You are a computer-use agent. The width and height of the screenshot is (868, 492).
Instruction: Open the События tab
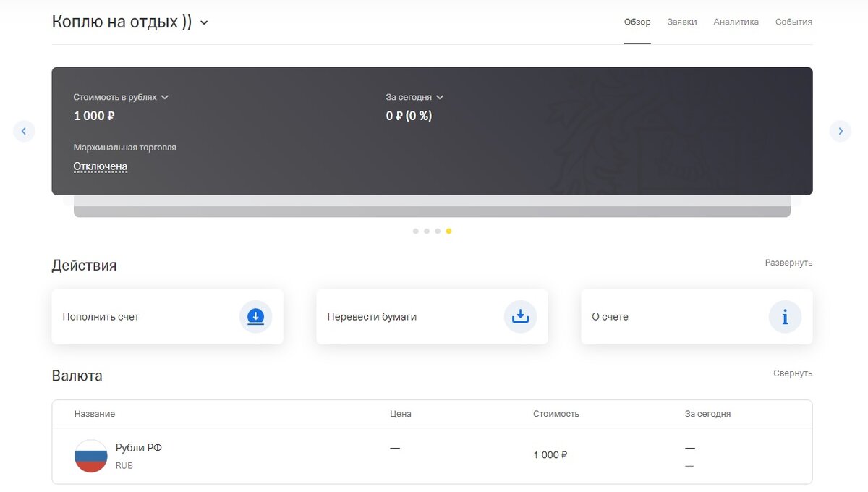click(x=793, y=22)
